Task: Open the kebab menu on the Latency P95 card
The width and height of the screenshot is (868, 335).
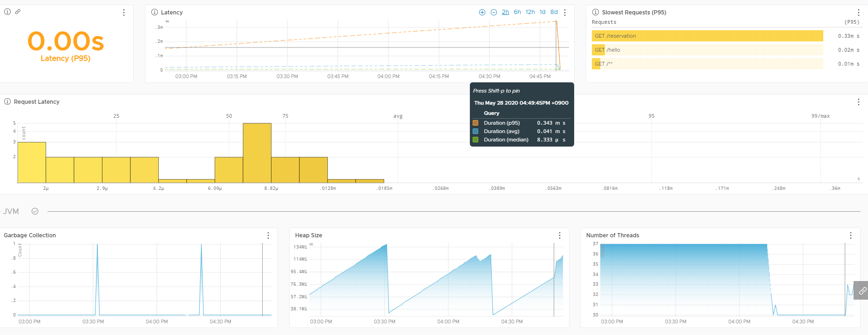Action: [124, 13]
